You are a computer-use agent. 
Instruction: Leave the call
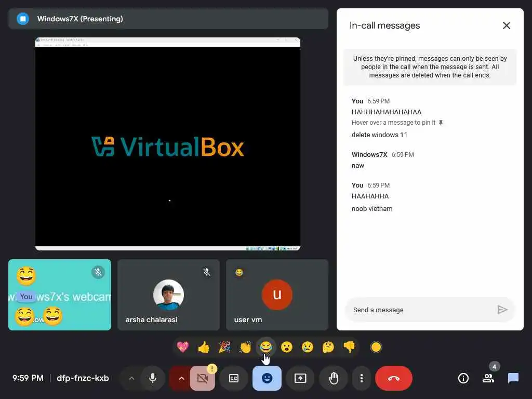tap(394, 378)
